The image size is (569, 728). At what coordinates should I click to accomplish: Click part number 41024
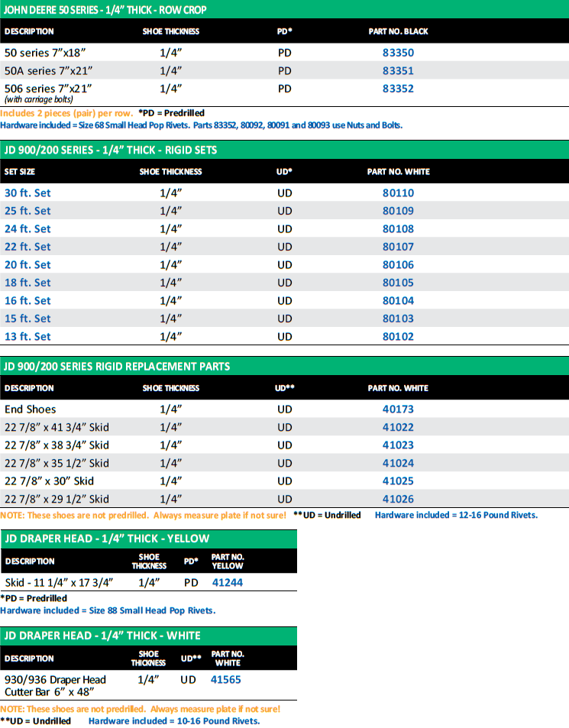click(398, 463)
